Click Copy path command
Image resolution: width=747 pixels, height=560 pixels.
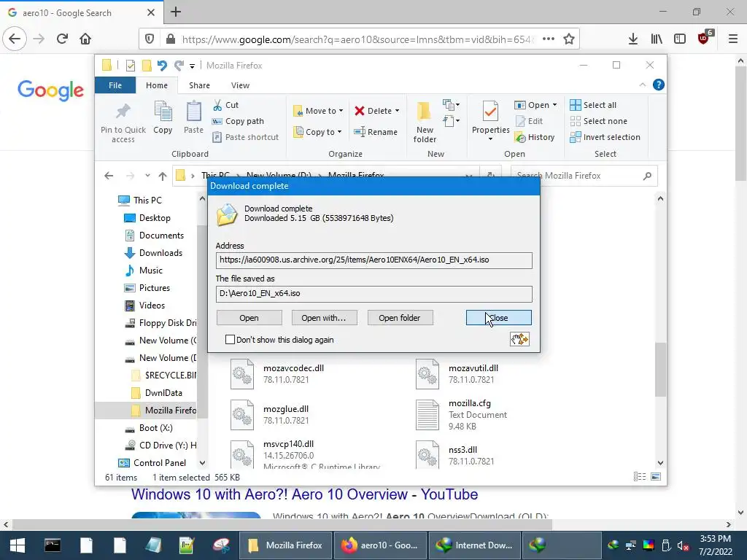[238, 121]
